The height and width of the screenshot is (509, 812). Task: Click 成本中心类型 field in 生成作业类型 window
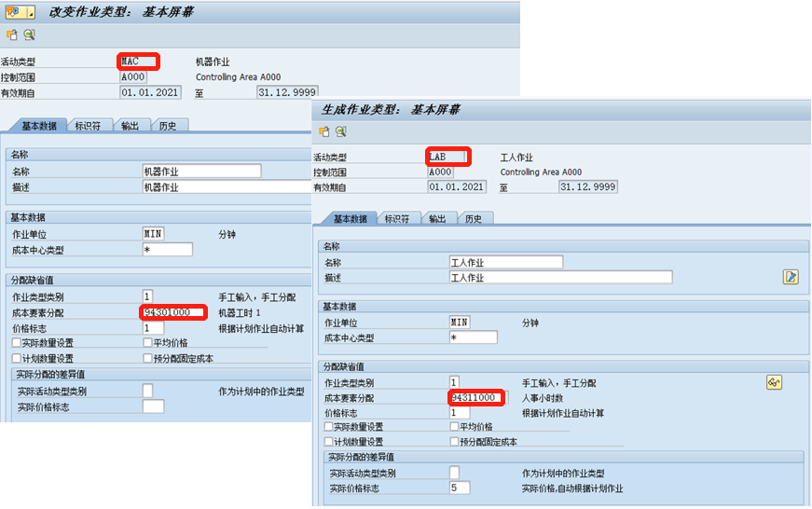pyautogui.click(x=474, y=337)
